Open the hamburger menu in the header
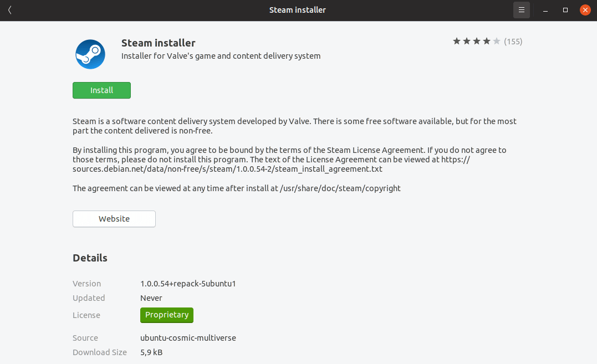This screenshot has width=597, height=364. click(x=521, y=10)
